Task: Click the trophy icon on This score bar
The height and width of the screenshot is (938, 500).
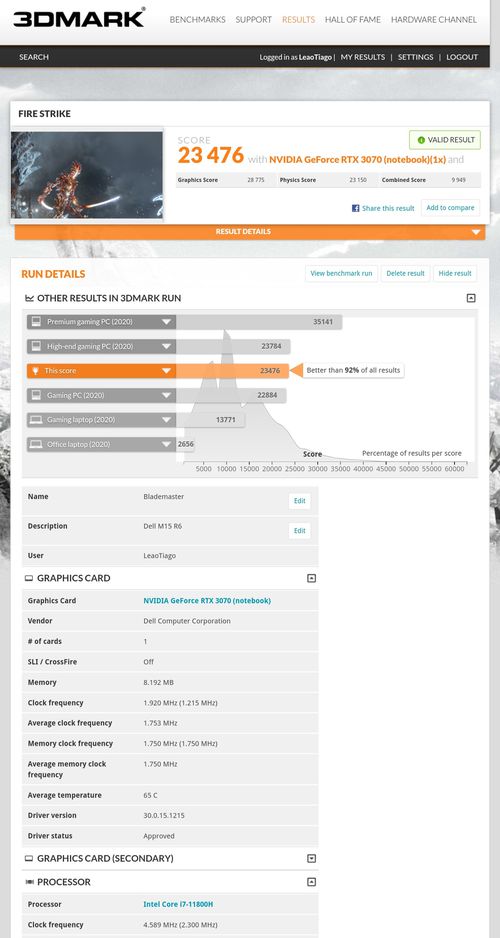Action: pos(36,371)
